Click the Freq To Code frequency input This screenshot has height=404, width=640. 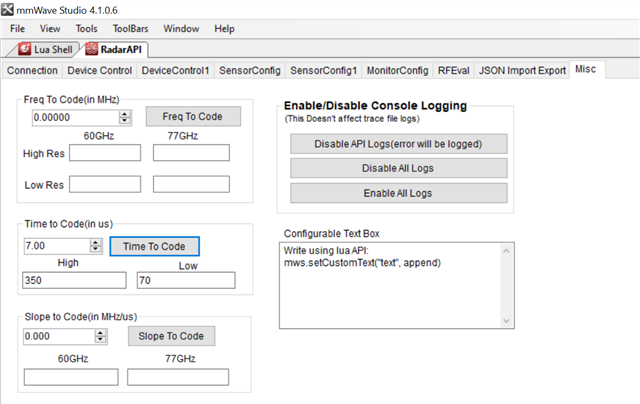[x=76, y=118]
